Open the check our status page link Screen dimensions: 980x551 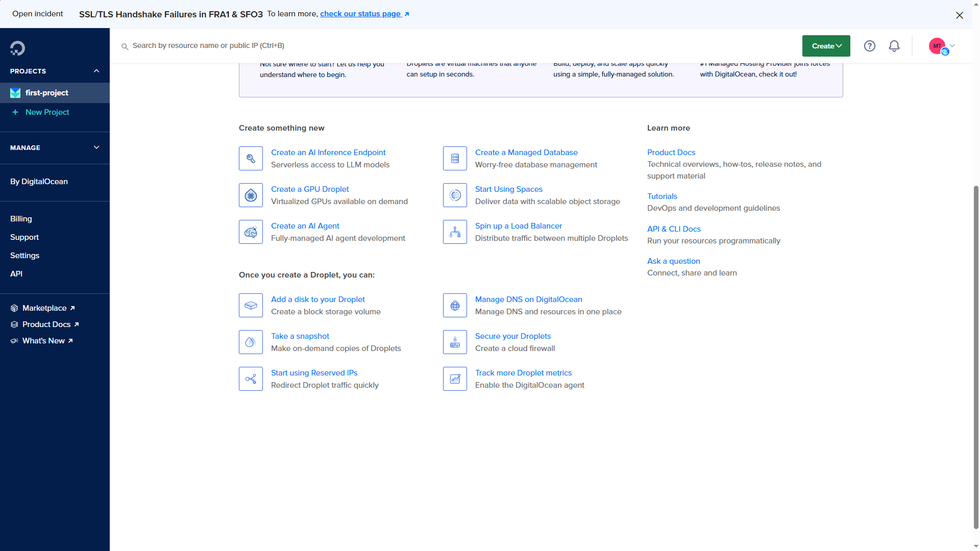coord(364,14)
